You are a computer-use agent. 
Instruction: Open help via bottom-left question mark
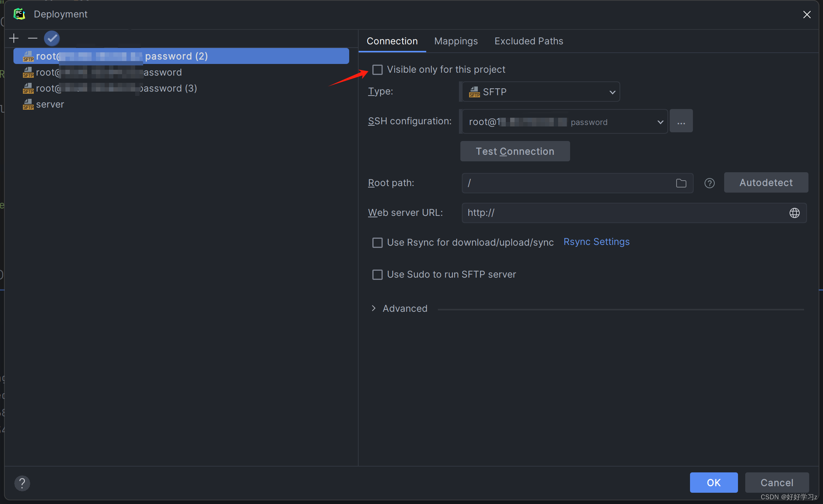22,483
